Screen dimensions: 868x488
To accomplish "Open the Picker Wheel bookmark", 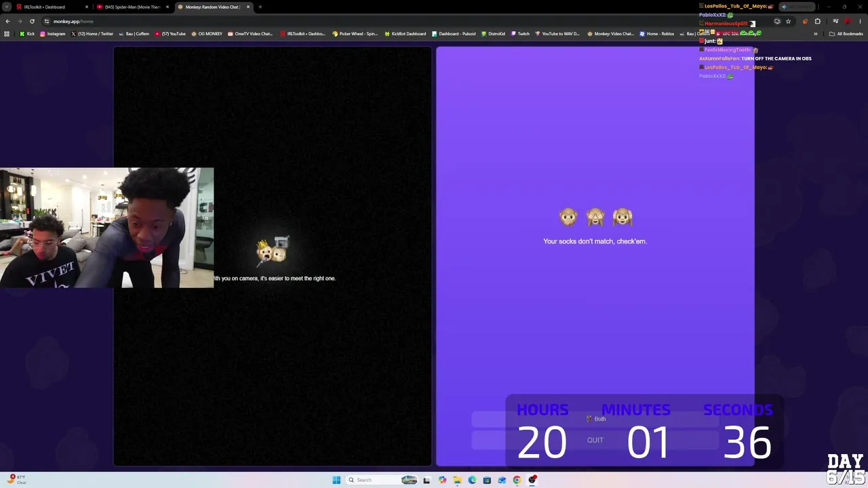I will click(x=355, y=34).
